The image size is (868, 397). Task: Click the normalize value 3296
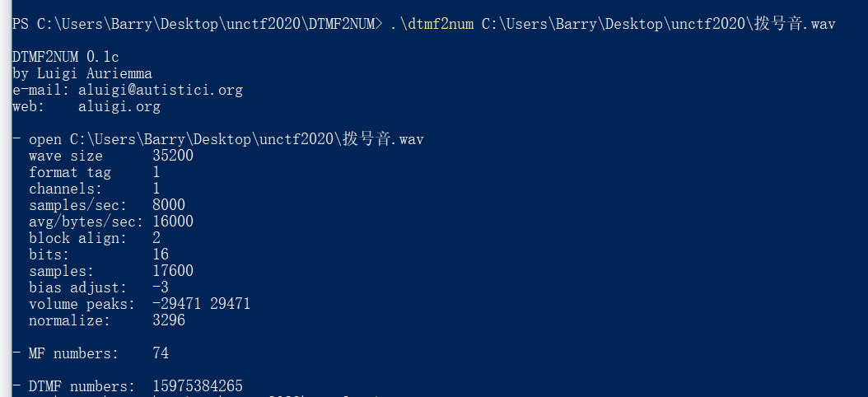[x=169, y=320]
